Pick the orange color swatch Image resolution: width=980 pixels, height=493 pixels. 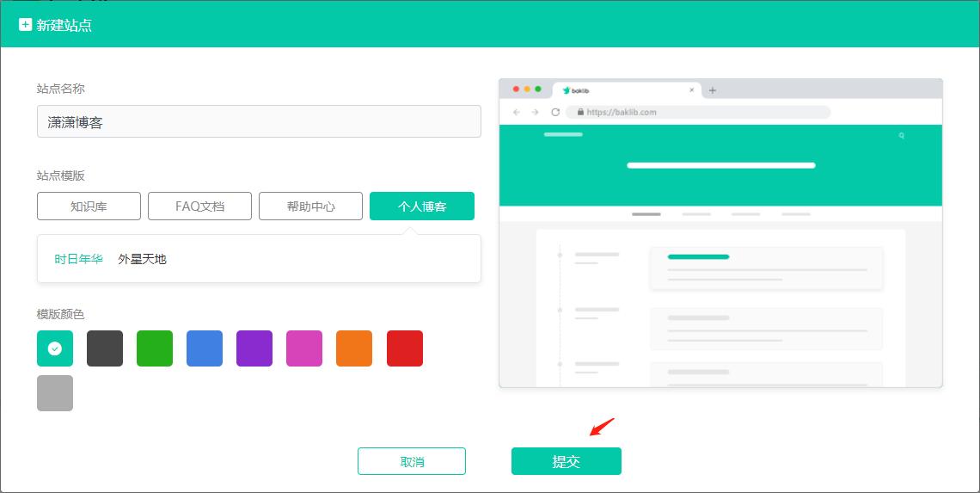point(354,348)
